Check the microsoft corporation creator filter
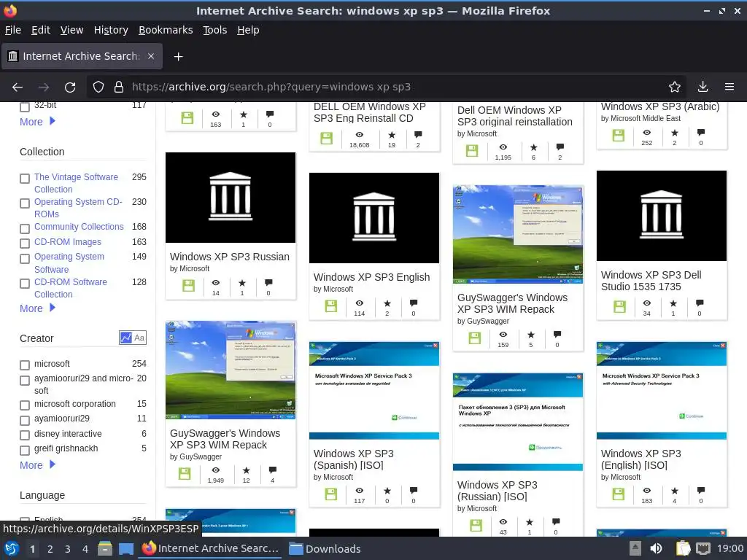747x560 pixels. 25,405
